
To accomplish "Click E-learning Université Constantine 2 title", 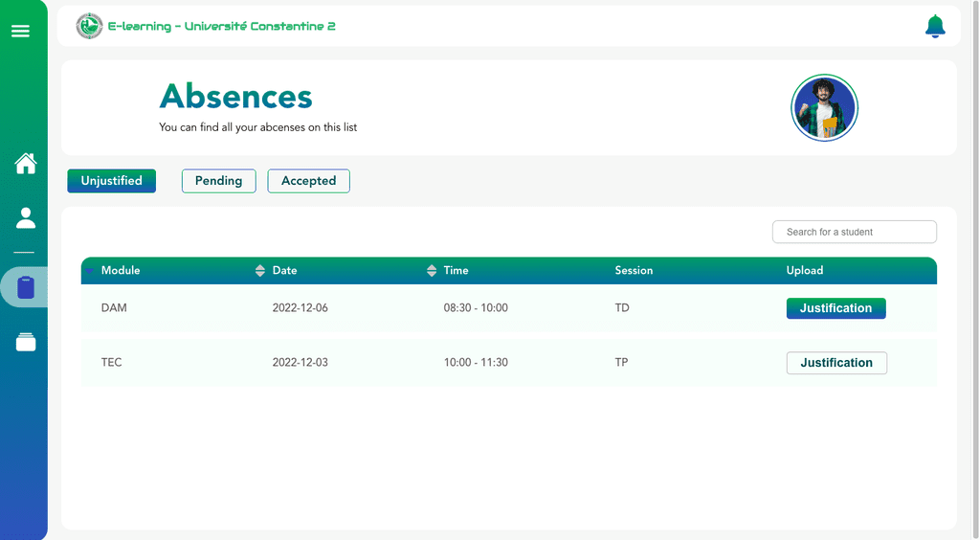I will [222, 26].
